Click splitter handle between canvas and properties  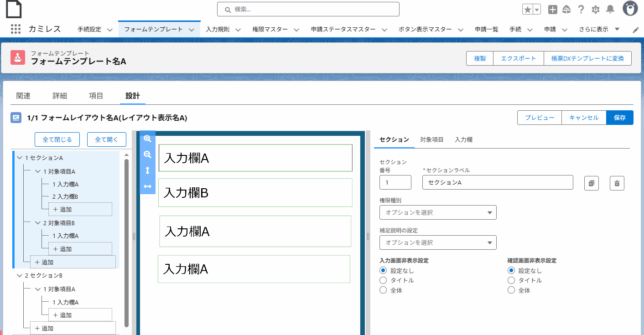(x=368, y=236)
